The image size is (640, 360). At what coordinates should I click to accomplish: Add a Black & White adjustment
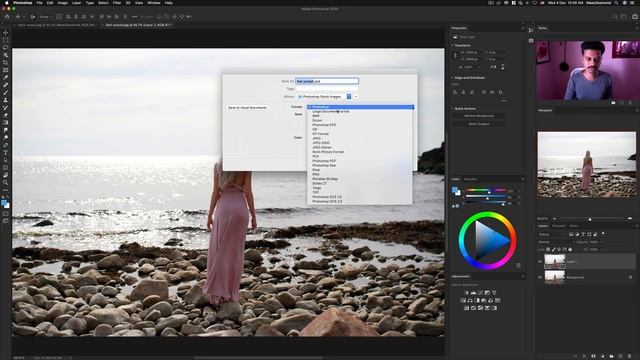[477, 300]
